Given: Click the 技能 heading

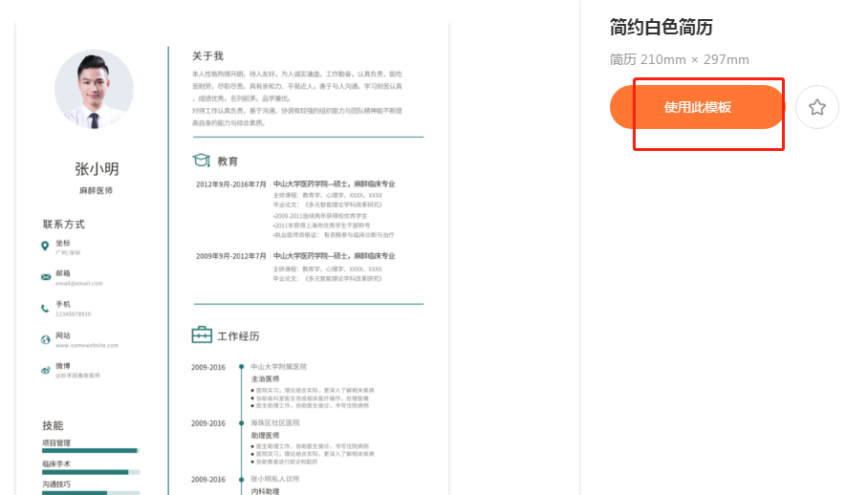Looking at the screenshot, I should (x=53, y=425).
